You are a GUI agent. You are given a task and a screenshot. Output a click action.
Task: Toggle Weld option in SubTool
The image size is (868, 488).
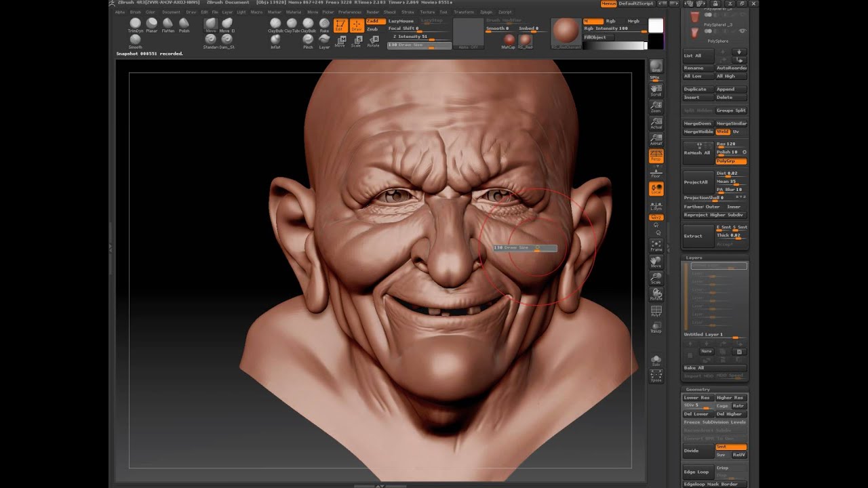coord(723,131)
